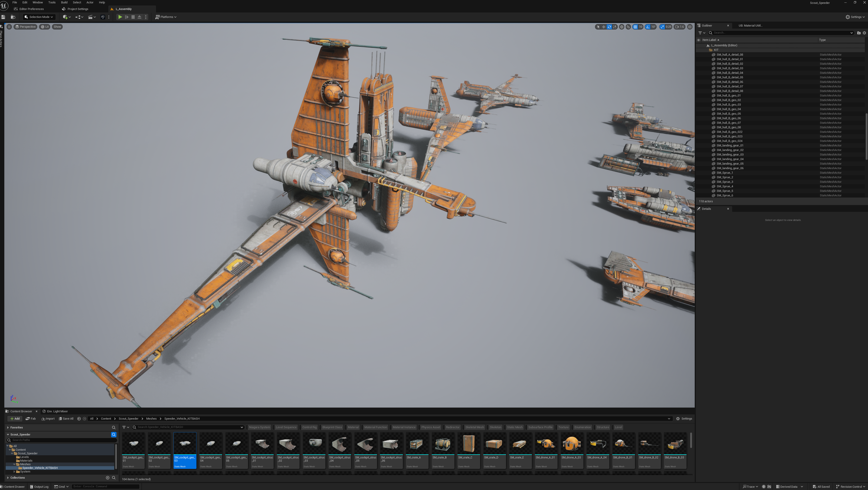This screenshot has height=490, width=868.
Task: Click the world coordinate system globe icon
Action: click(622, 27)
